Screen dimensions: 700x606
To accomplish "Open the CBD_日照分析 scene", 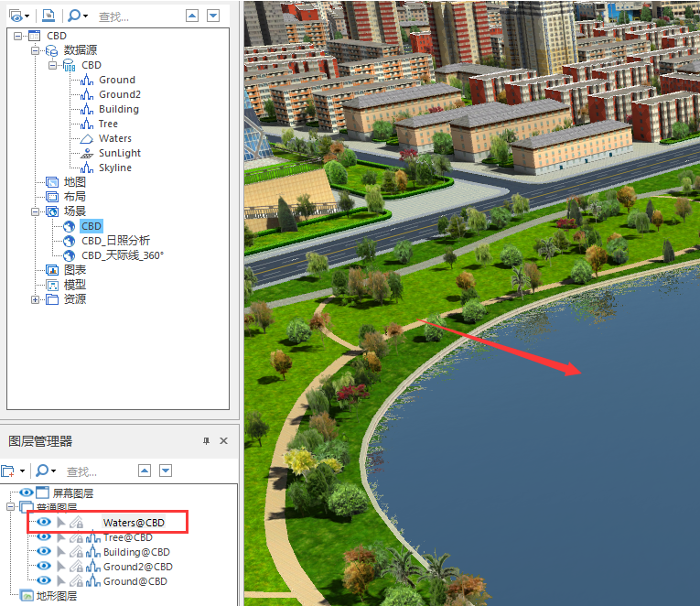I will (x=115, y=241).
